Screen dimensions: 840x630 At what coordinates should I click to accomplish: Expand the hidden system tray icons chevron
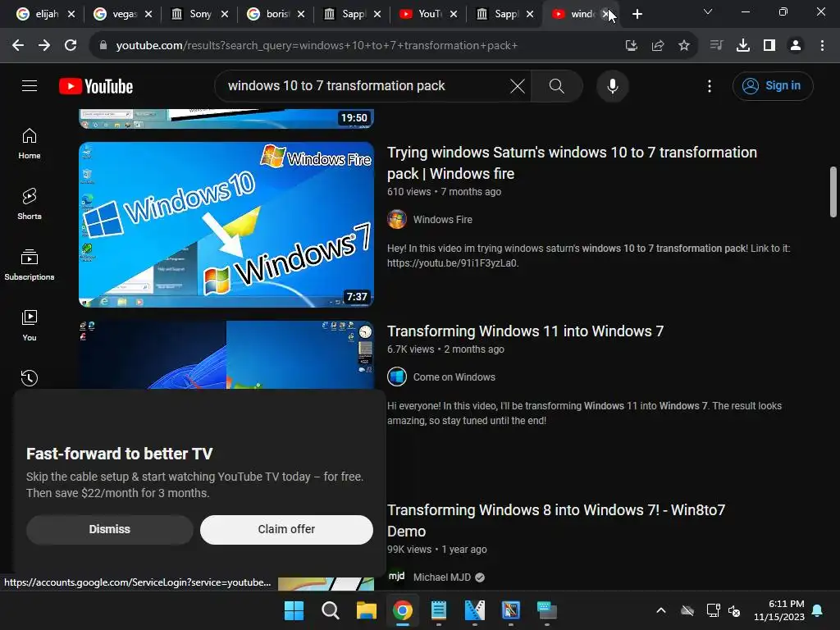(661, 610)
